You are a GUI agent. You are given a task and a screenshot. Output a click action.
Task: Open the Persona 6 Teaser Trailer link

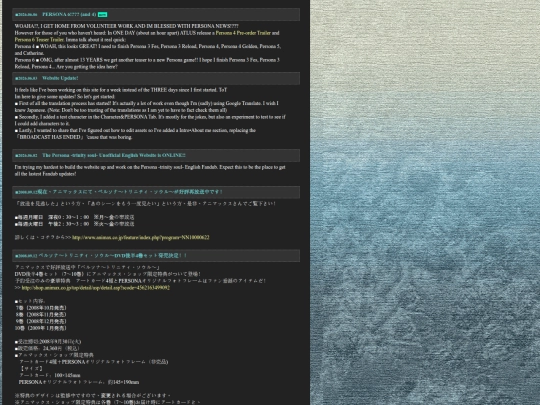(x=39, y=40)
